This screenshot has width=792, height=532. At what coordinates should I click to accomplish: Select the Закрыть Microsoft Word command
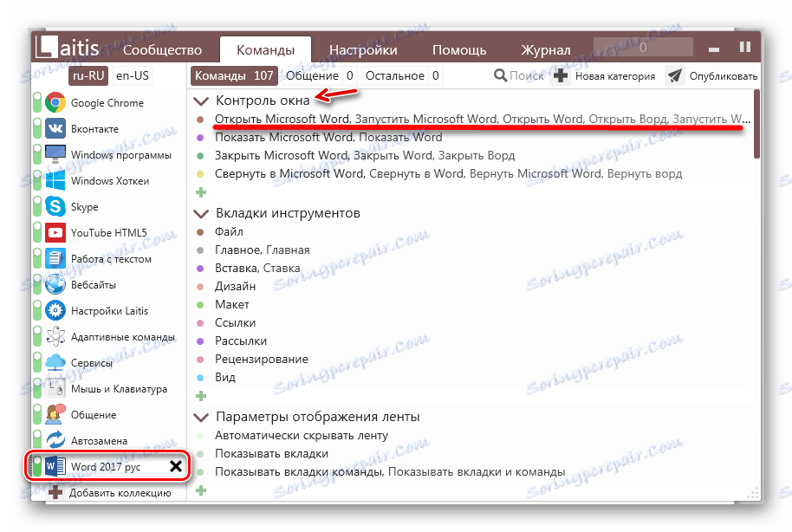tap(365, 156)
